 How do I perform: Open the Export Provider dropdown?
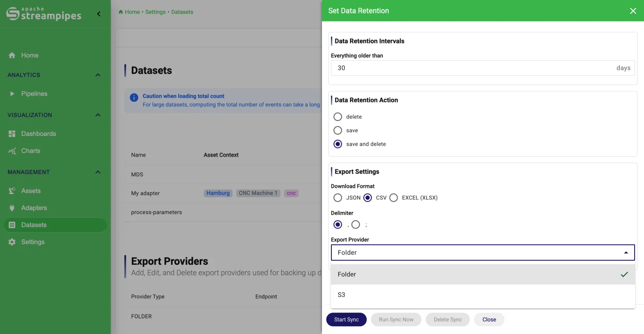[483, 253]
